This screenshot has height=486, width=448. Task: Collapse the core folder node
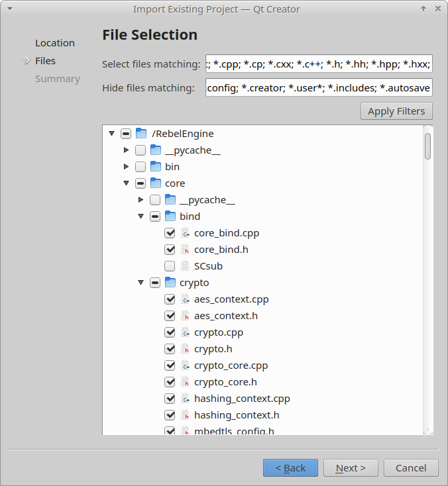click(127, 183)
